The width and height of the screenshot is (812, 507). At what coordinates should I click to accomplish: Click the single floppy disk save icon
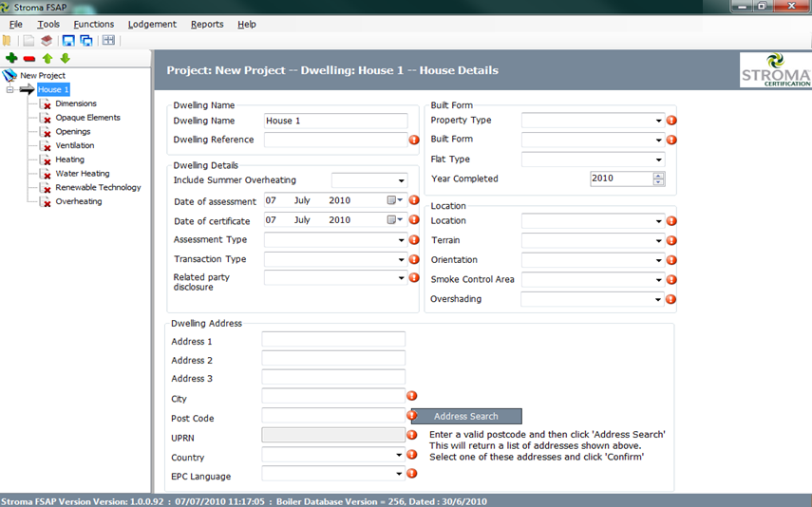tap(68, 41)
